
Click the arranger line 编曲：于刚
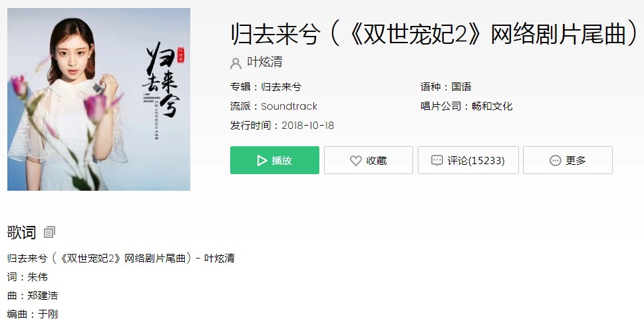[x=33, y=314]
